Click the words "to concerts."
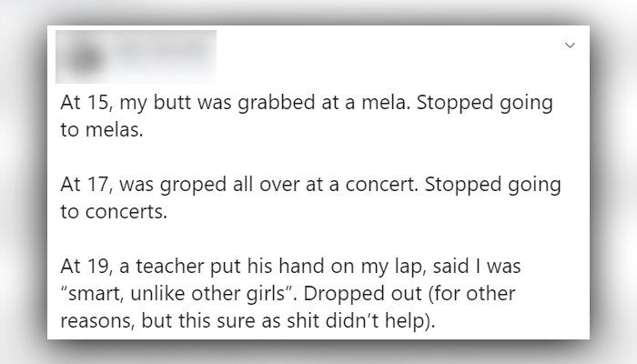The height and width of the screenshot is (364, 637). click(114, 212)
